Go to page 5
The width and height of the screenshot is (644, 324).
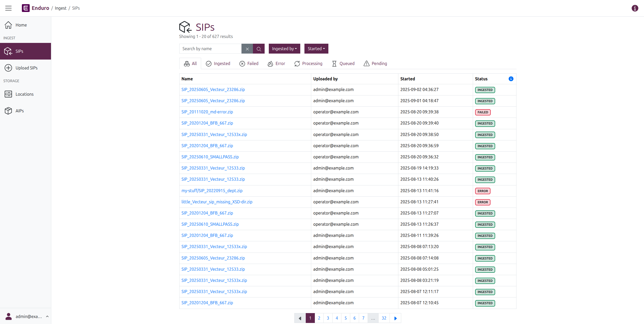346,318
